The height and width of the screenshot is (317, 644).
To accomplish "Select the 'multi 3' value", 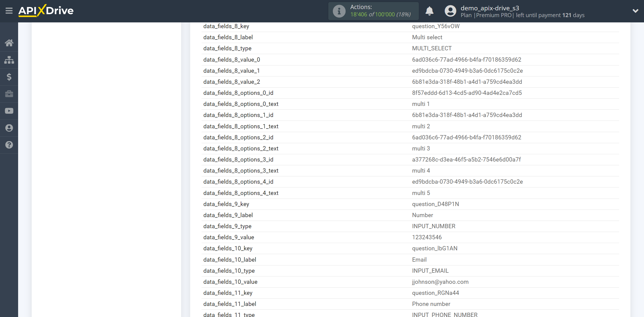I will pos(421,148).
